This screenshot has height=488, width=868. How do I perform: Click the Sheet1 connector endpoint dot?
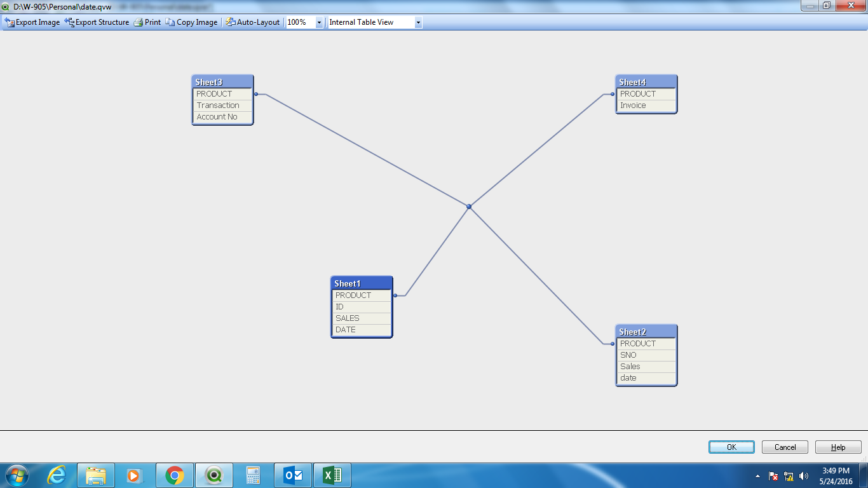pos(395,295)
